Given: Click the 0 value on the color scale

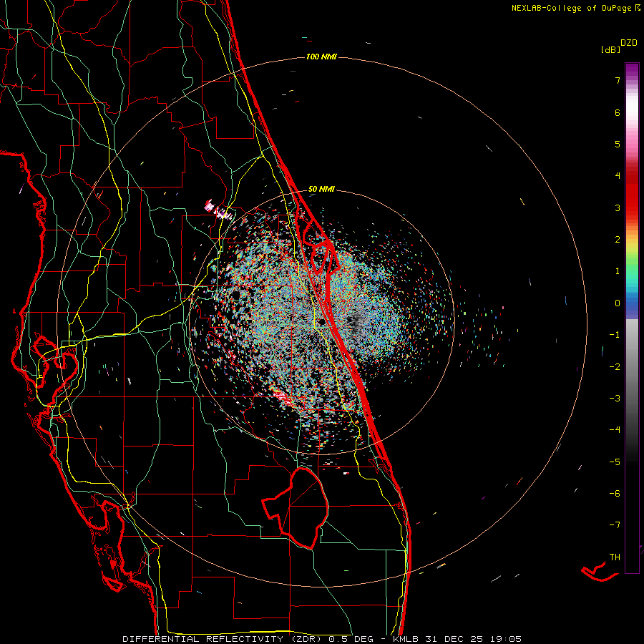Looking at the screenshot, I should click(x=618, y=303).
